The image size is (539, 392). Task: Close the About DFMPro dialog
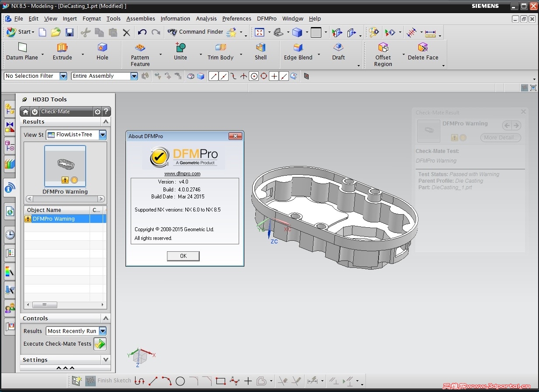point(235,136)
